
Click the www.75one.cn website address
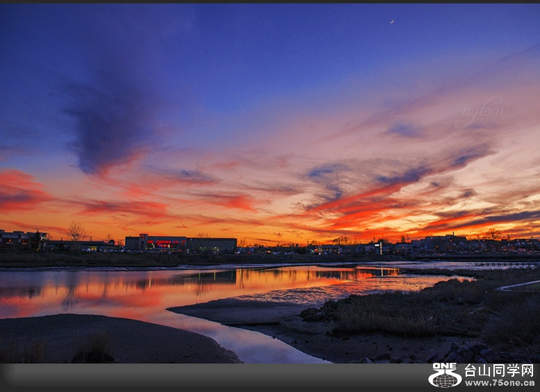[499, 383]
